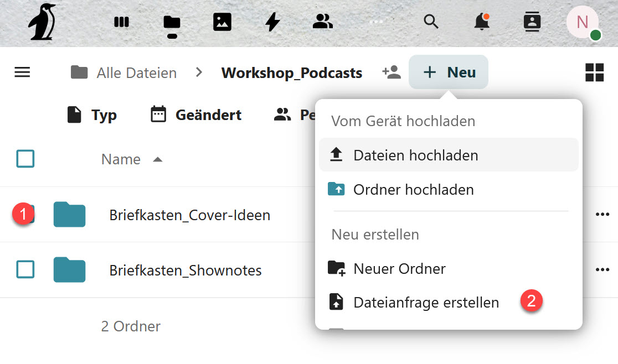The height and width of the screenshot is (364, 618).
Task: Open the Geändert date filter
Action: 196,115
